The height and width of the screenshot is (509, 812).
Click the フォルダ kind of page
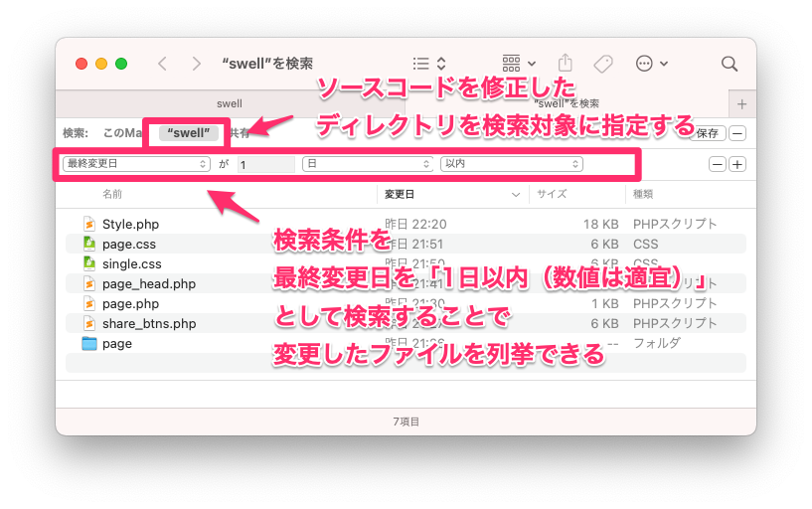click(657, 343)
